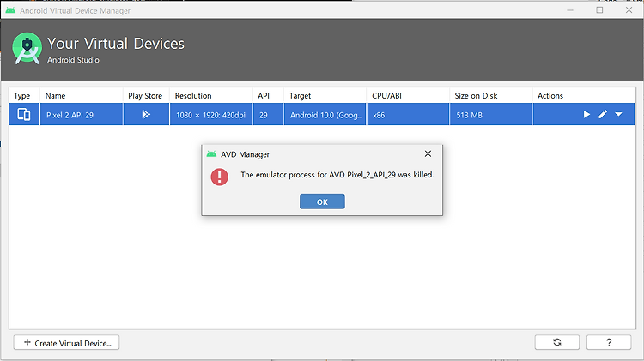The height and width of the screenshot is (361, 644).
Task: Edit the Pixel 2 API 29 device
Action: (x=603, y=114)
